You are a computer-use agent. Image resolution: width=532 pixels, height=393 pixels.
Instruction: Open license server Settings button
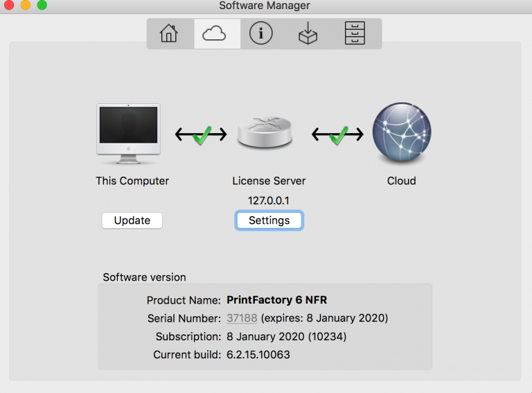pos(269,220)
